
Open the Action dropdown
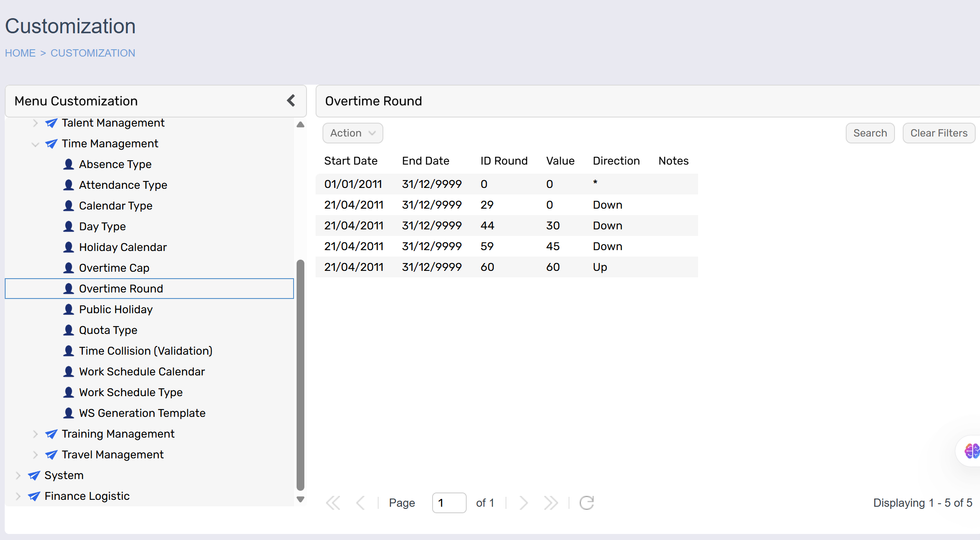(352, 133)
